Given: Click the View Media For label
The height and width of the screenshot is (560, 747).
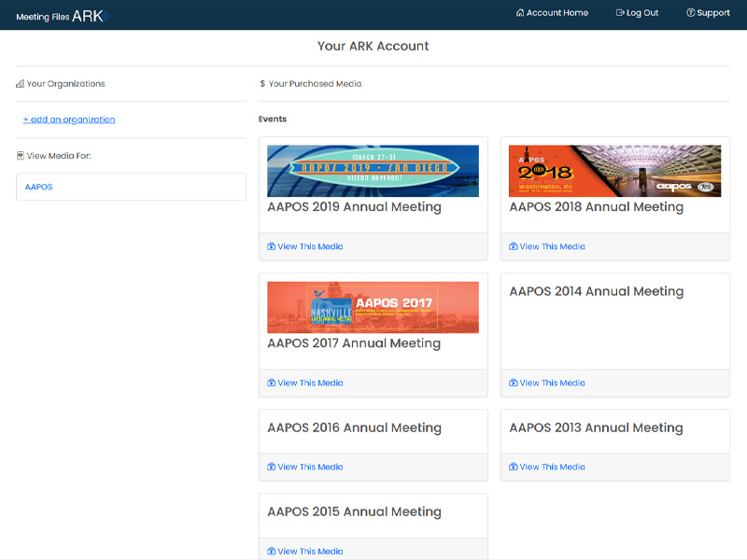Looking at the screenshot, I should click(x=59, y=156).
